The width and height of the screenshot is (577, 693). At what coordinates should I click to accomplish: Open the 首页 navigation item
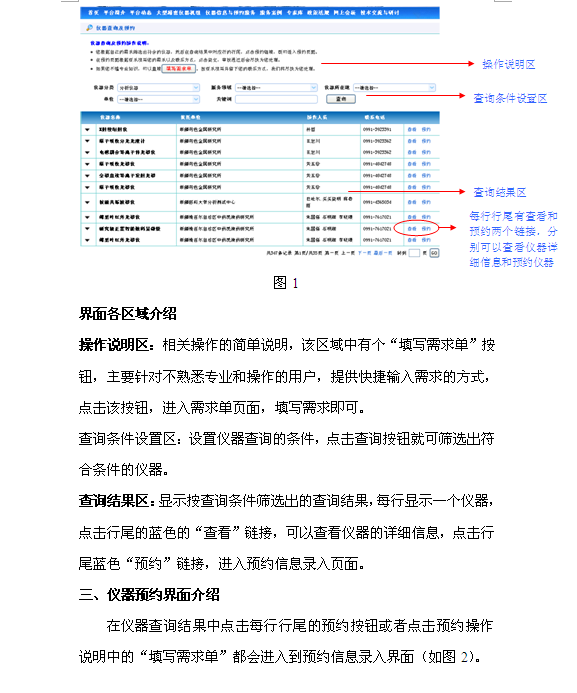click(x=93, y=13)
